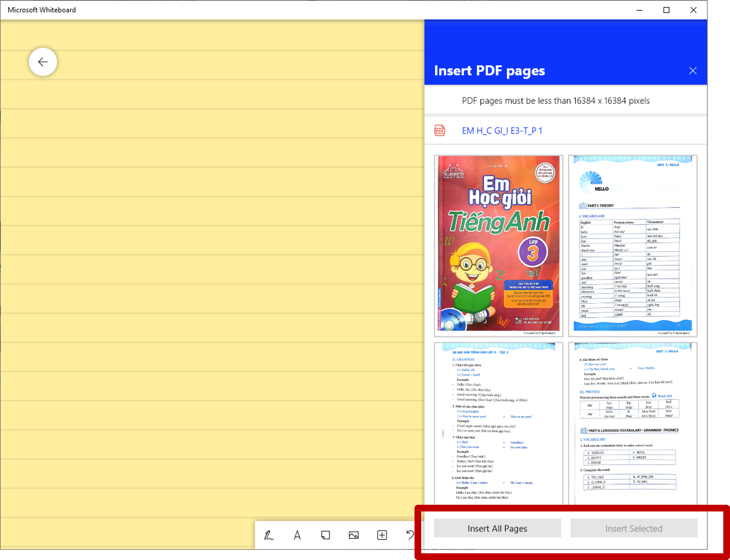Open the insert image tool
This screenshot has width=730, height=560.
354,535
